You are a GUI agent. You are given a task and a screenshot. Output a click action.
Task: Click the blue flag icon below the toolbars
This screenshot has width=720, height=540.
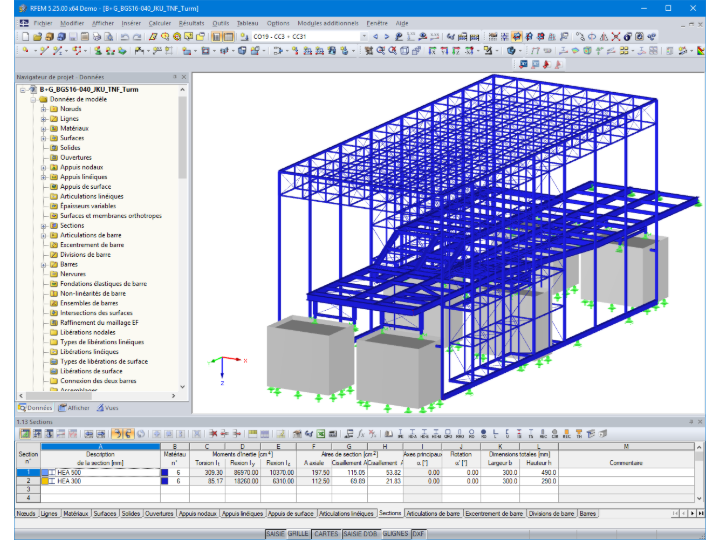click(x=523, y=65)
